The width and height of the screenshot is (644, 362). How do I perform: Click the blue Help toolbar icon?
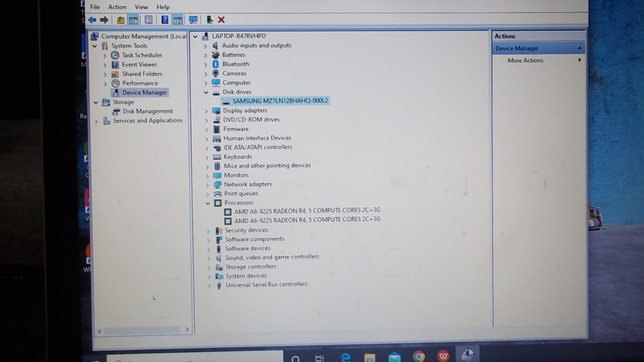click(165, 20)
